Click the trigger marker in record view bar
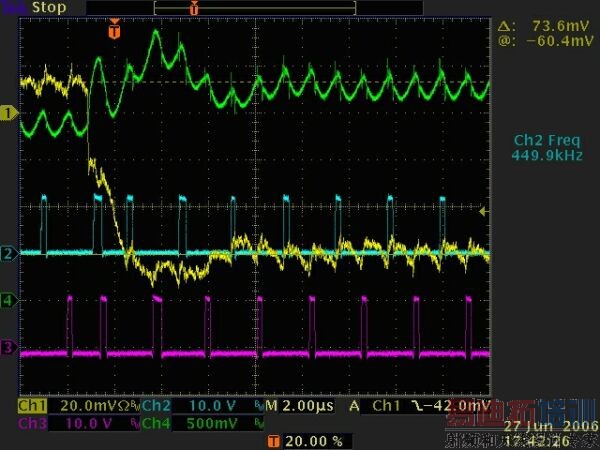600x450 pixels. [194, 8]
